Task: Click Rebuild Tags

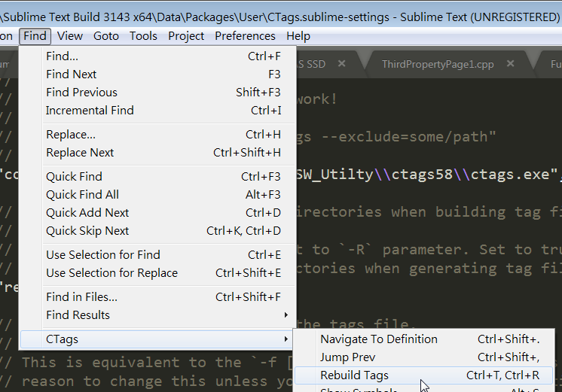Action: 423,375
